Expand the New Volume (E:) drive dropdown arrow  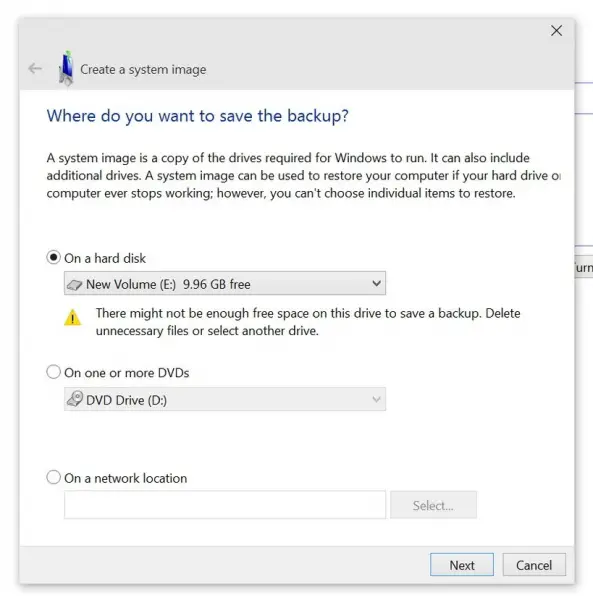[376, 284]
